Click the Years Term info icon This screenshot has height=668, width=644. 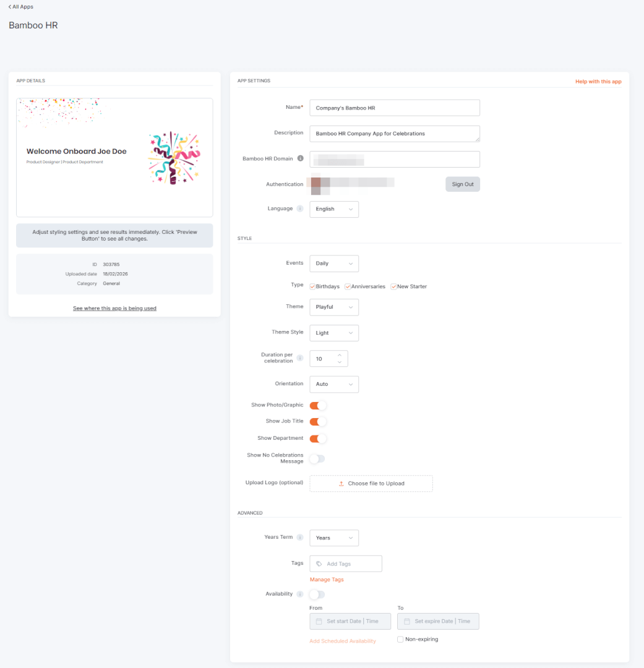301,537
